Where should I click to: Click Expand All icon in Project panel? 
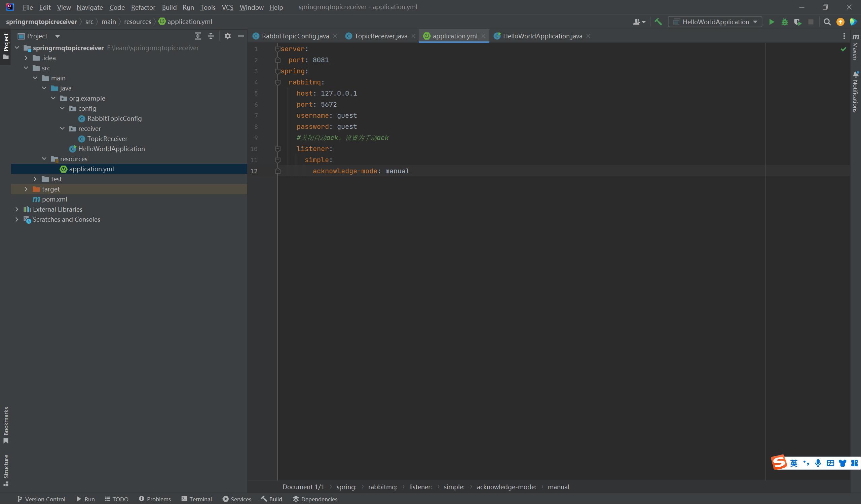pos(197,36)
